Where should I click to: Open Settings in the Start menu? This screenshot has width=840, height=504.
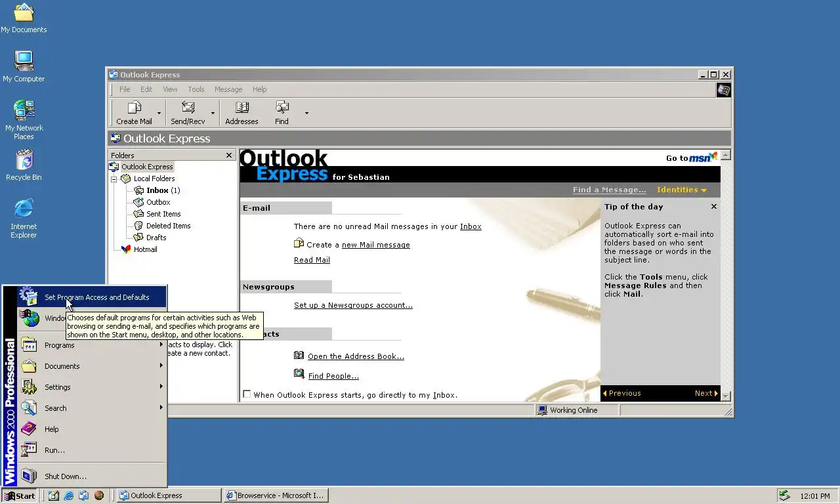tap(92, 387)
